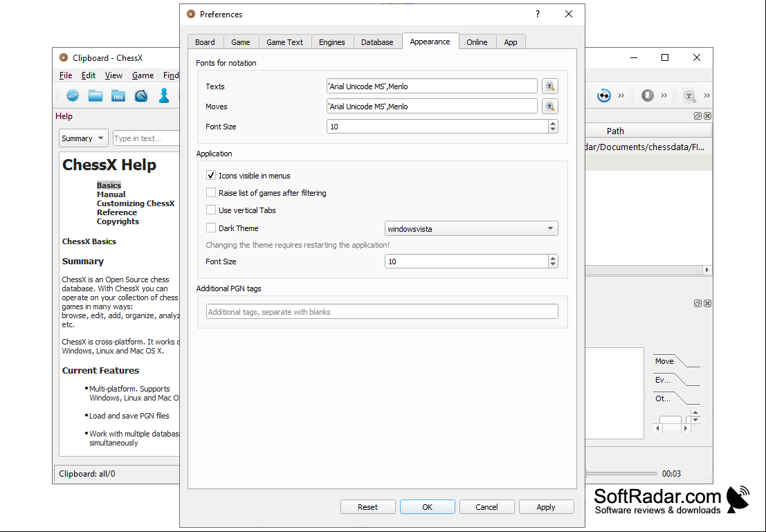This screenshot has width=766, height=532.
Task: Open the windowsvista theme dropdown
Action: [x=471, y=228]
